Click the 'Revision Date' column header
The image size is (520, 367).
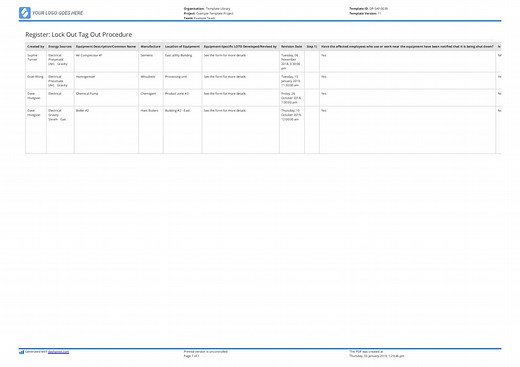tap(292, 47)
